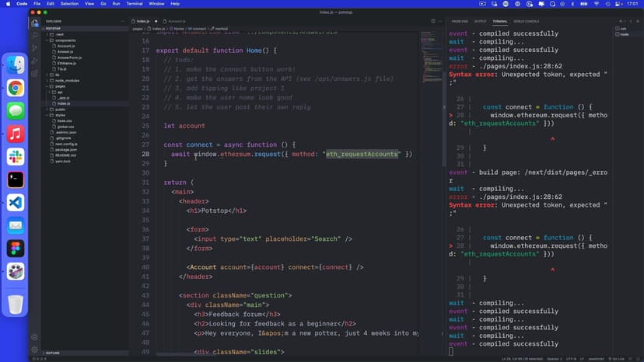Switch to the PROBLEMS panel tab

point(460,21)
